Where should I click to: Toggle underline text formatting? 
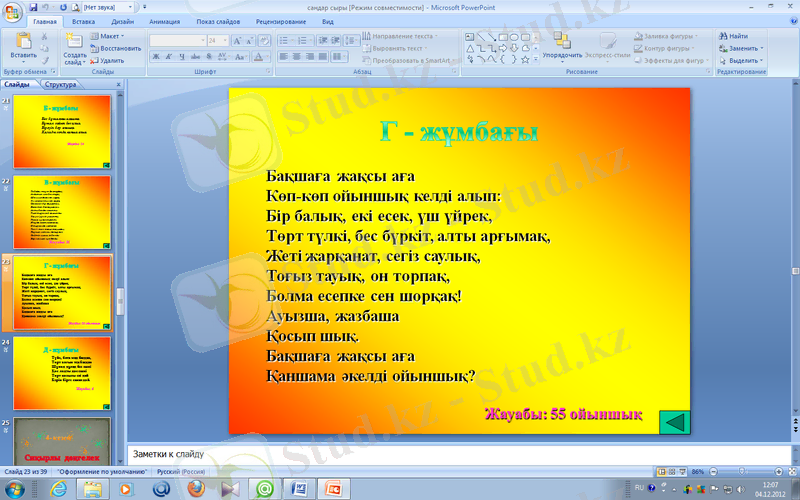point(182,57)
